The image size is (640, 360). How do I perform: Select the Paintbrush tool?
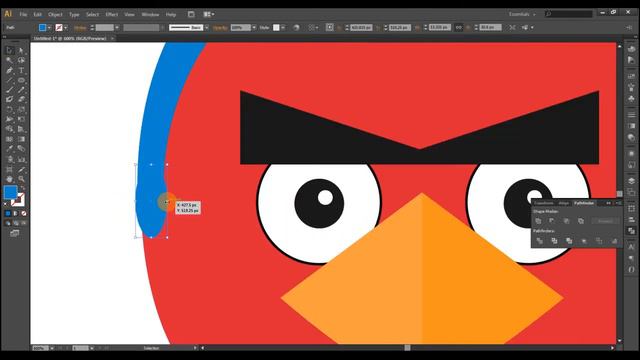pos(9,90)
